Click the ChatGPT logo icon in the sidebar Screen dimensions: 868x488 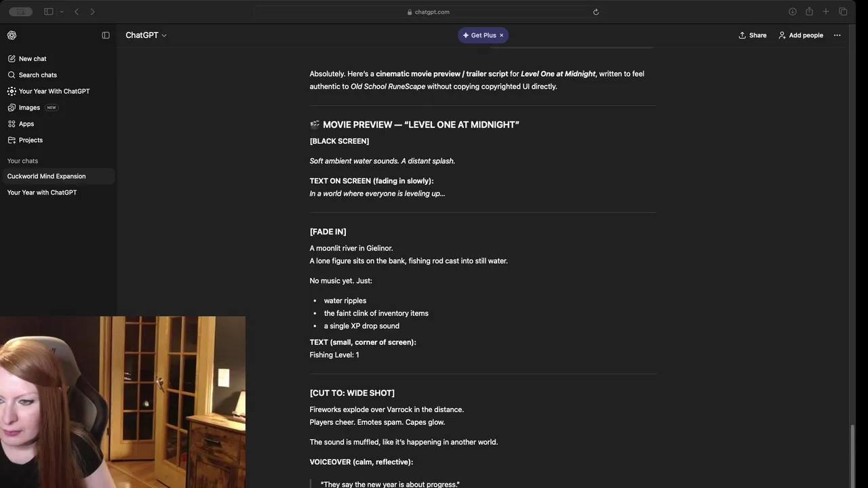pyautogui.click(x=12, y=35)
